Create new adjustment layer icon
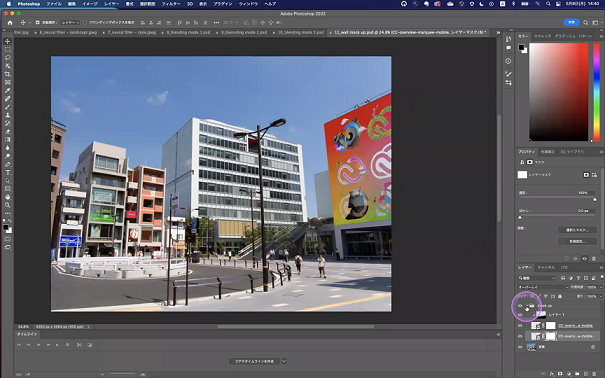 pyautogui.click(x=569, y=374)
